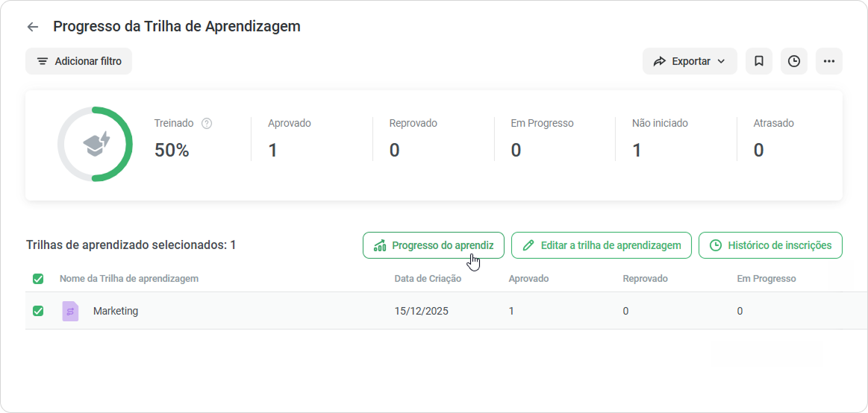Click the purple Marketing learning path icon
Screen dimensions: 868x413
point(70,312)
